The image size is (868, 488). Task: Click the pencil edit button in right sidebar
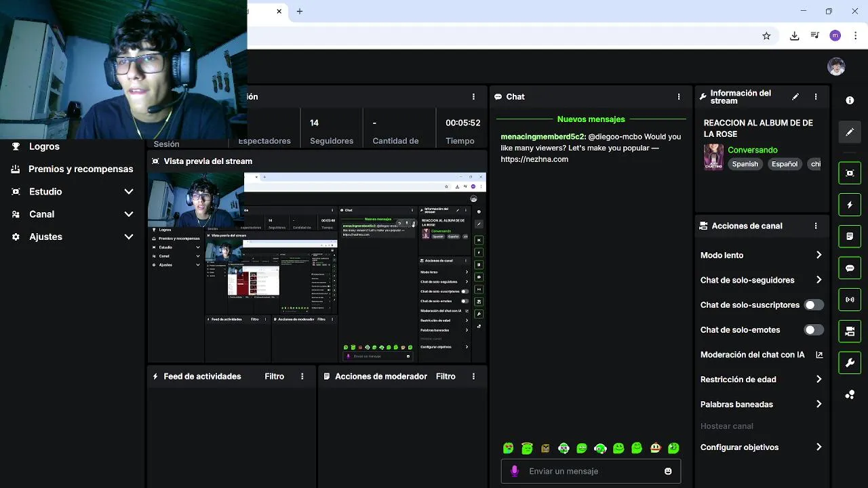point(850,132)
